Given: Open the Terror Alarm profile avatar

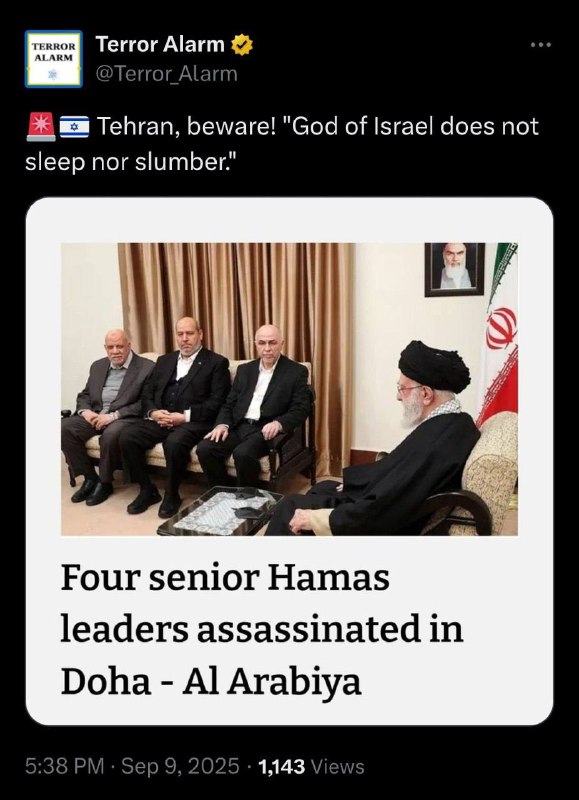Looking at the screenshot, I should coord(54,59).
